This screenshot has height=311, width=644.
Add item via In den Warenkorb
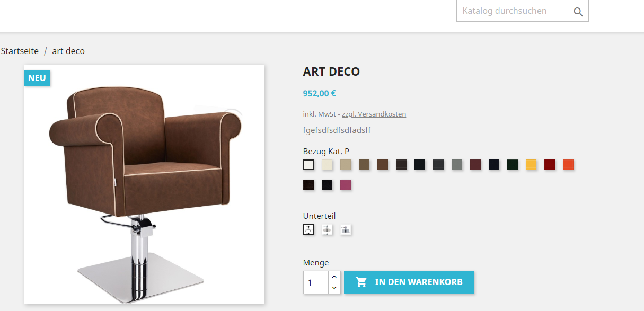(409, 282)
